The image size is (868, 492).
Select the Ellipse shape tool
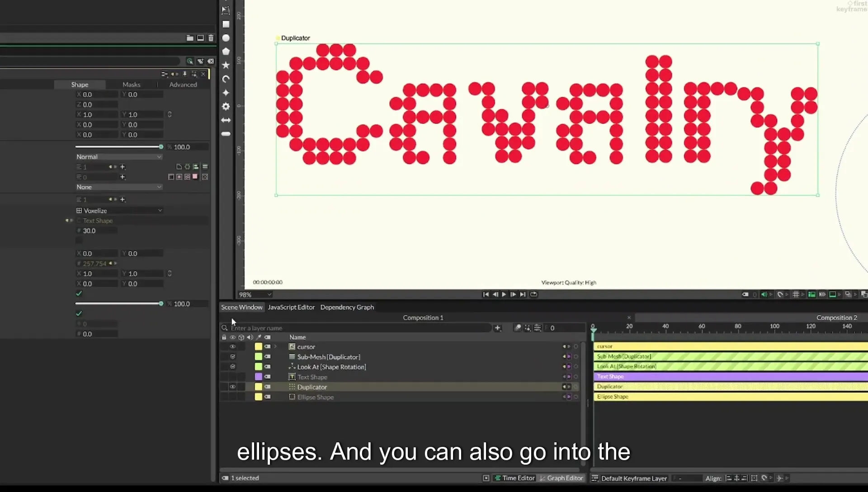226,38
